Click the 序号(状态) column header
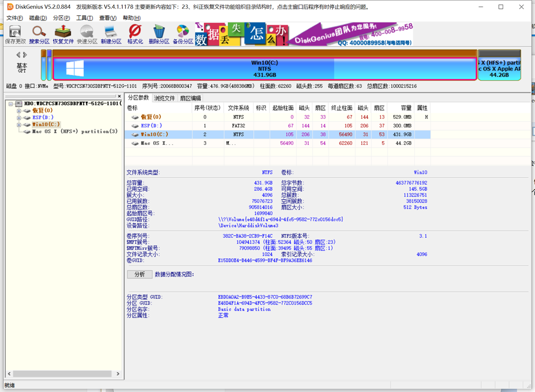Viewport: 535px width, 392px height. click(x=208, y=108)
